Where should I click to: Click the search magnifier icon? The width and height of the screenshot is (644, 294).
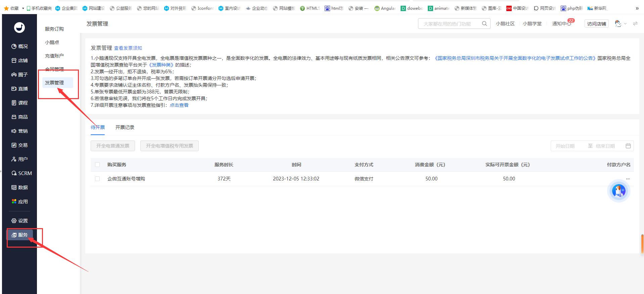pyautogui.click(x=484, y=24)
